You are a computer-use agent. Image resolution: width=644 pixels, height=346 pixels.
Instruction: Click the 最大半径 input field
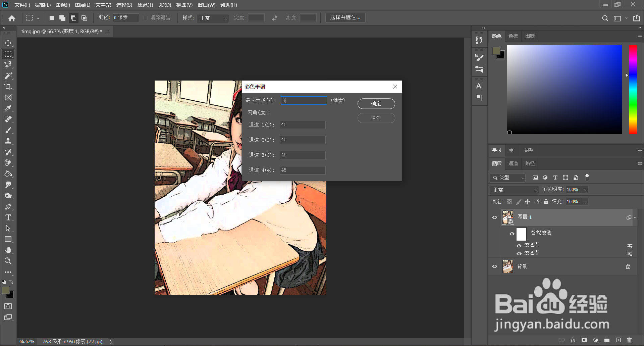[304, 100]
